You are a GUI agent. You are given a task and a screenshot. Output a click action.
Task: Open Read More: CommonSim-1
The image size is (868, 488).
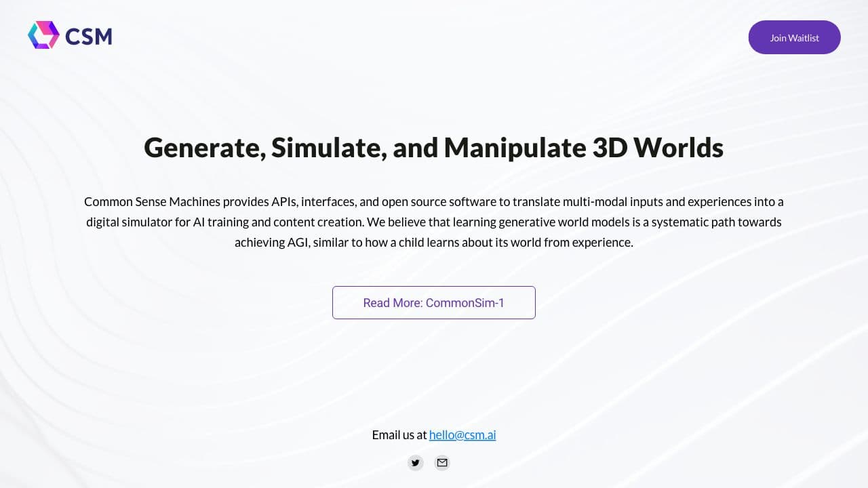pos(434,302)
